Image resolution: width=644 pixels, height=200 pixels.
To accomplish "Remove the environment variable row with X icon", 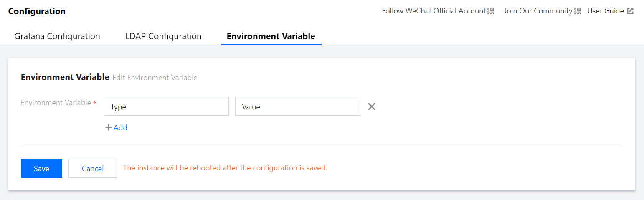I will (x=372, y=106).
